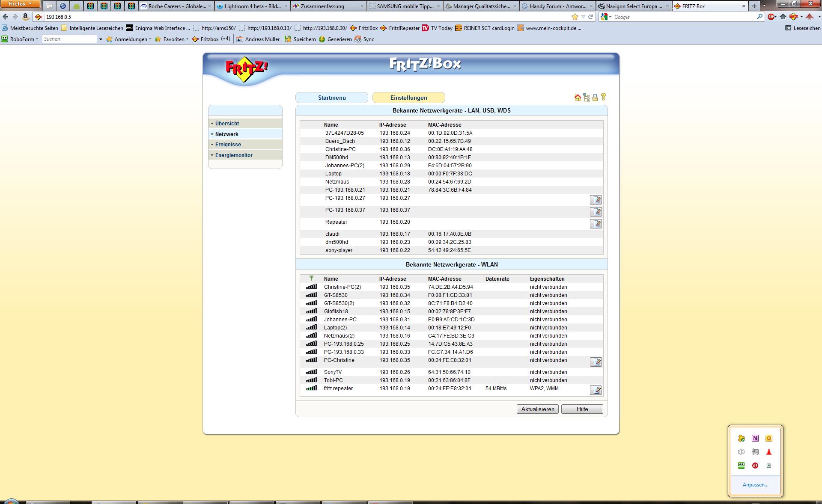Open the Firefox menu dropdown
The width and height of the screenshot is (822, 504).
pos(21,4)
